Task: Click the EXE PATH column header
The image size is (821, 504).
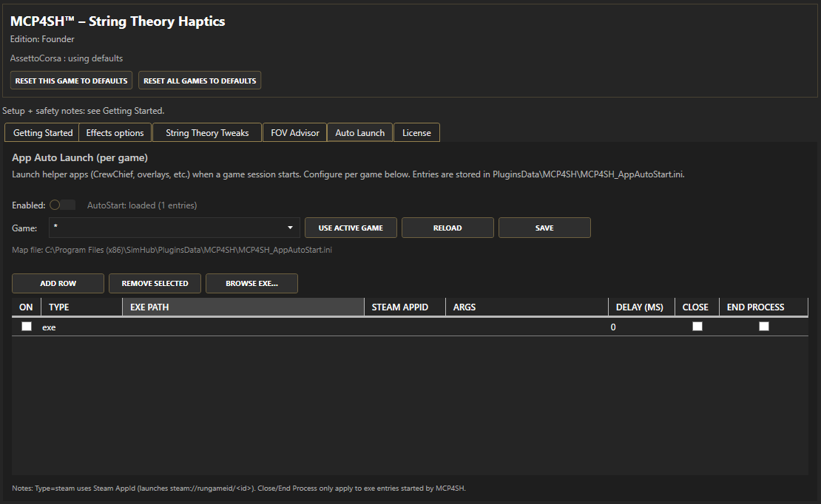Action: 243,307
